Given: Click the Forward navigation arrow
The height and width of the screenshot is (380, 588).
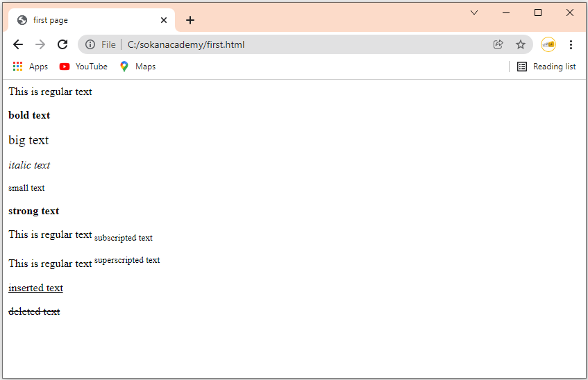Looking at the screenshot, I should tap(40, 44).
